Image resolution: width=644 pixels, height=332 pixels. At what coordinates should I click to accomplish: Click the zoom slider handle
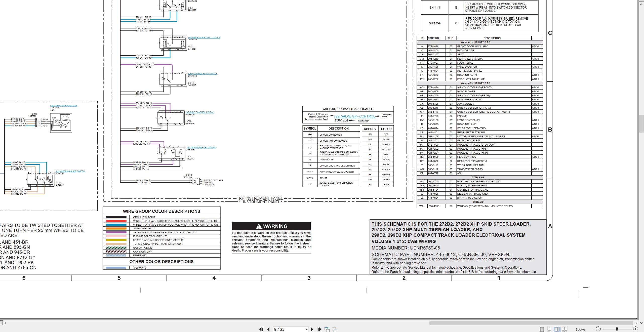[617, 329]
